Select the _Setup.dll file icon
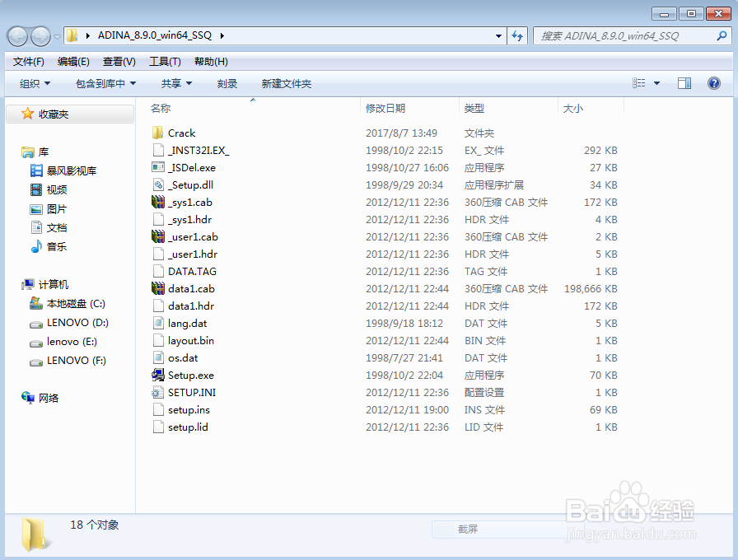The image size is (738, 560). pos(158,184)
